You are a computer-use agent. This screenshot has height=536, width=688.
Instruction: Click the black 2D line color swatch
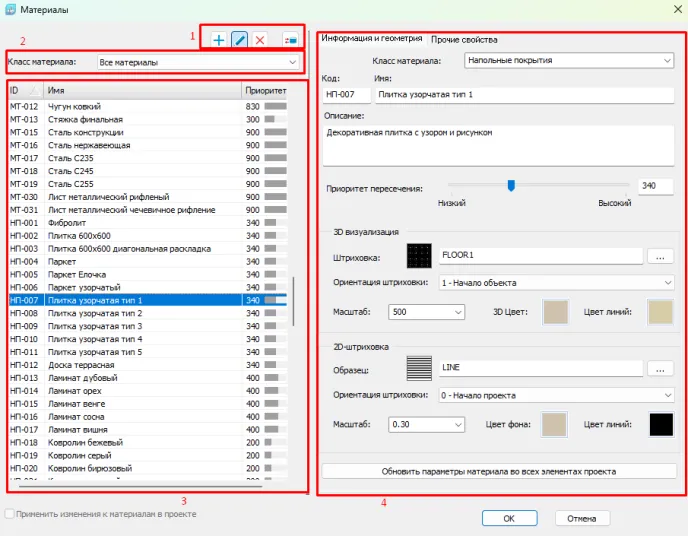[x=661, y=424]
